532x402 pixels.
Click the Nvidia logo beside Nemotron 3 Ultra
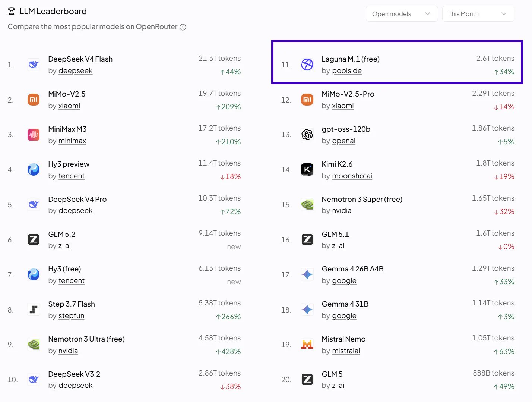[x=34, y=345]
